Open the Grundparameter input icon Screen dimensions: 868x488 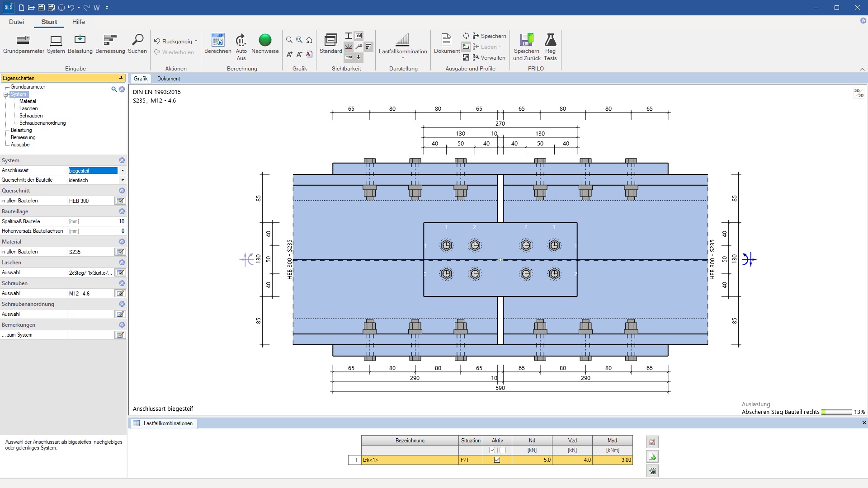point(24,40)
